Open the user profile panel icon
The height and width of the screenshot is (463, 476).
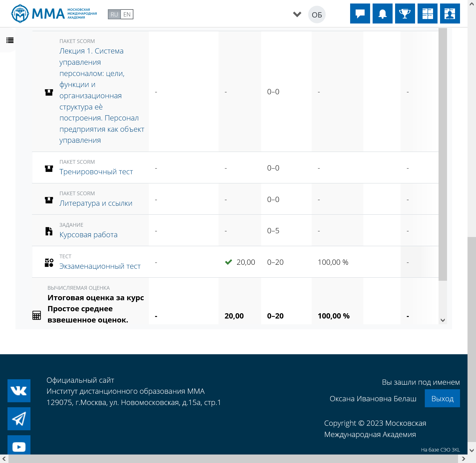click(x=450, y=13)
